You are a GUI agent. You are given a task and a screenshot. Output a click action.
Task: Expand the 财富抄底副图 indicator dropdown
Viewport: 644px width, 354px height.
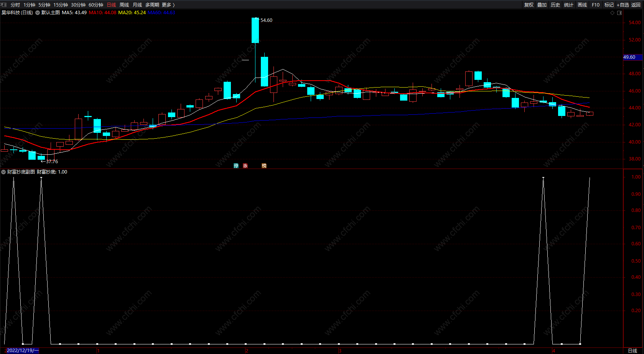tap(3, 172)
